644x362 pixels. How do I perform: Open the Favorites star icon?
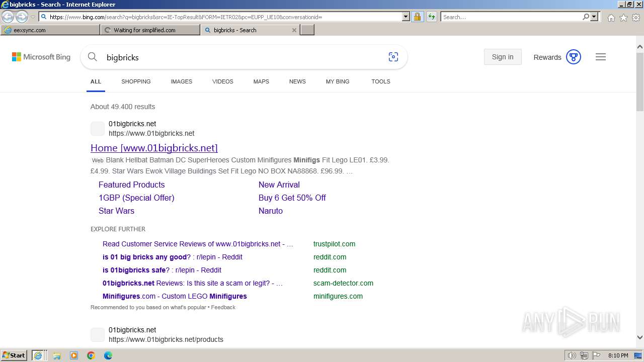tap(623, 18)
